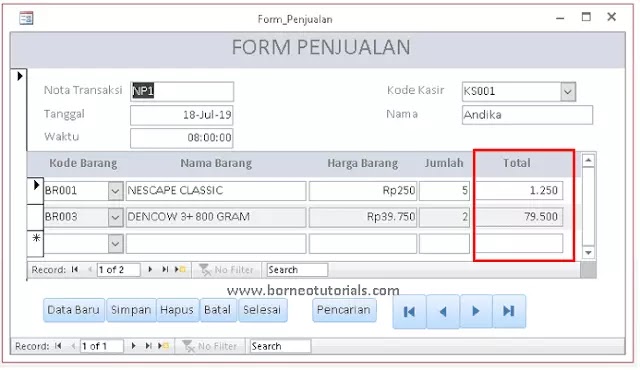The width and height of the screenshot is (640, 370).
Task: Click Total field 1.250
Action: click(x=519, y=191)
